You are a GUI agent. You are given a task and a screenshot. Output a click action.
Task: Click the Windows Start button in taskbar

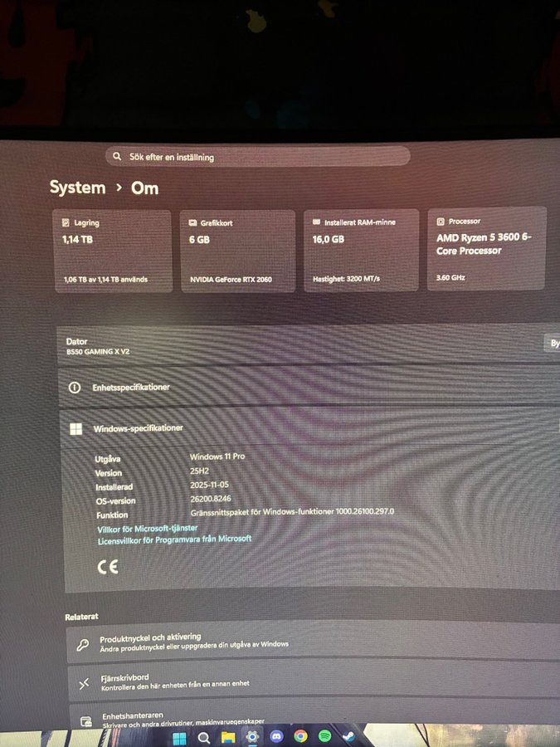[179, 737]
